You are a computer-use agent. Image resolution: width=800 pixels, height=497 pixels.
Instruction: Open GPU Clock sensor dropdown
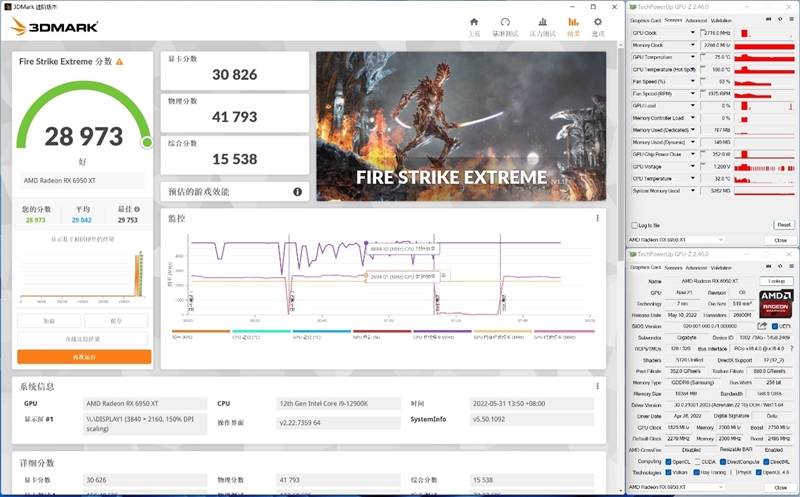[692, 33]
